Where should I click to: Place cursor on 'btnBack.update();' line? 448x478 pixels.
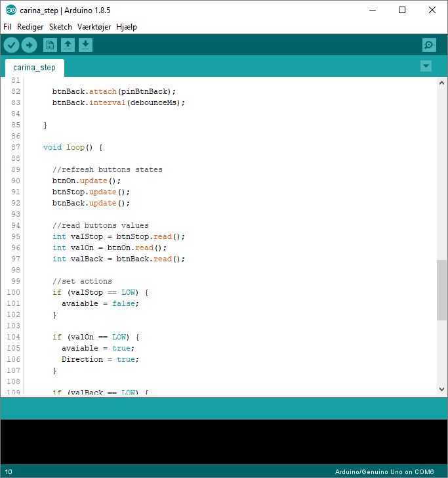(x=91, y=204)
